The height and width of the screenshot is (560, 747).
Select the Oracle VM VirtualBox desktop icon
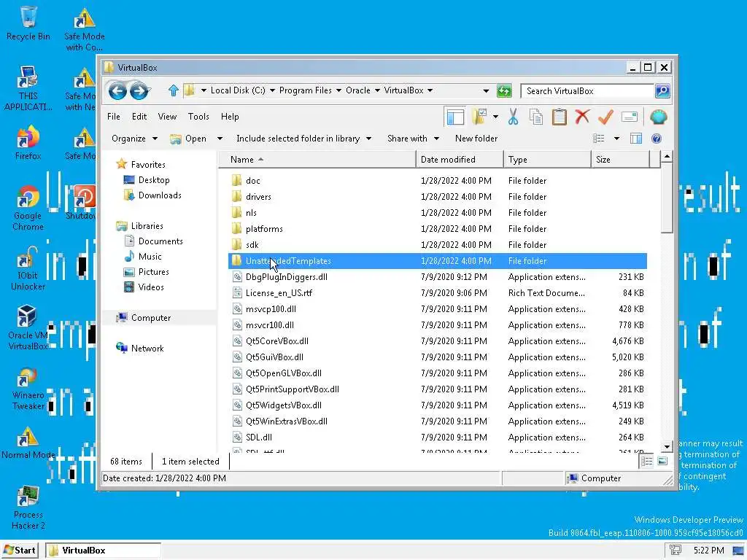pyautogui.click(x=28, y=327)
